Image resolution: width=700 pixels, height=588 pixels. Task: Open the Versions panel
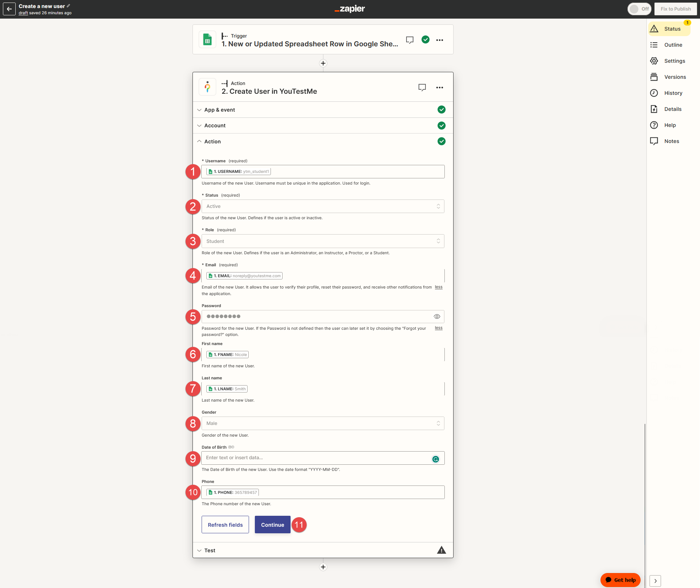[x=675, y=77]
